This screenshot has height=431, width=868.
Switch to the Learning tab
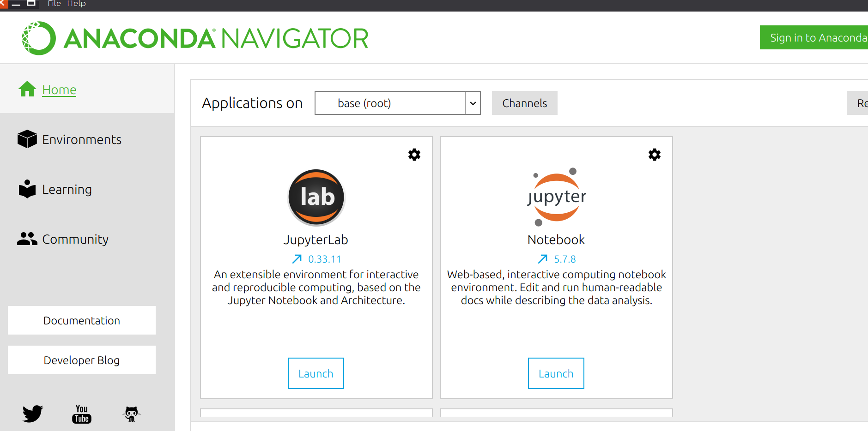coord(87,189)
